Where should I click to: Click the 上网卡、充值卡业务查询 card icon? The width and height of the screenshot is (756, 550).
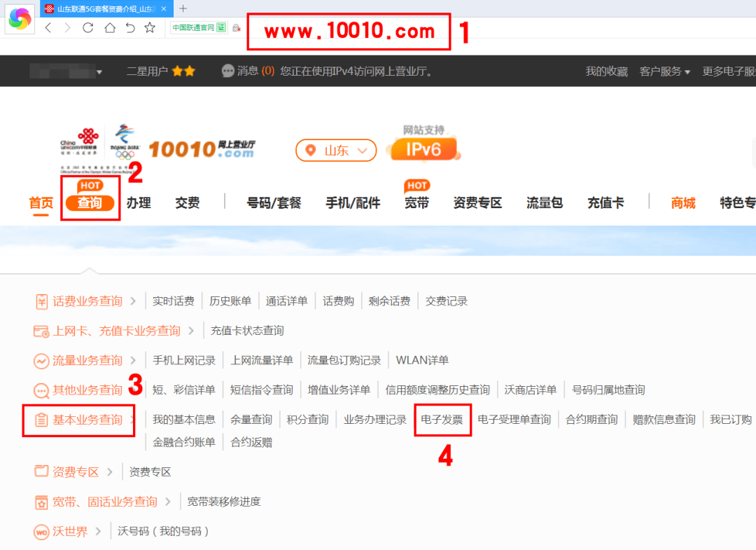pyautogui.click(x=41, y=331)
